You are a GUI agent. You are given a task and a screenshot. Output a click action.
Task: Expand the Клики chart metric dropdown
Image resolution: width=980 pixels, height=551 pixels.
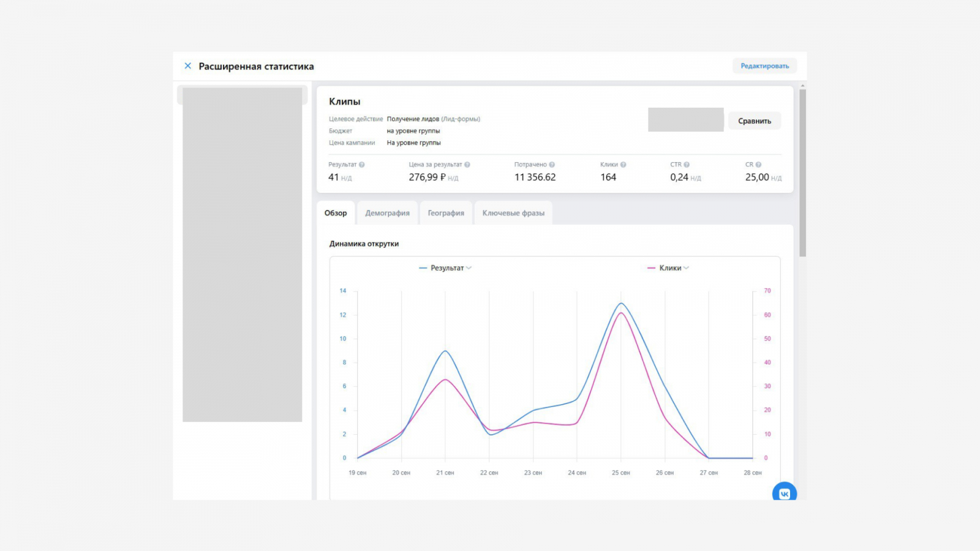[x=671, y=268]
